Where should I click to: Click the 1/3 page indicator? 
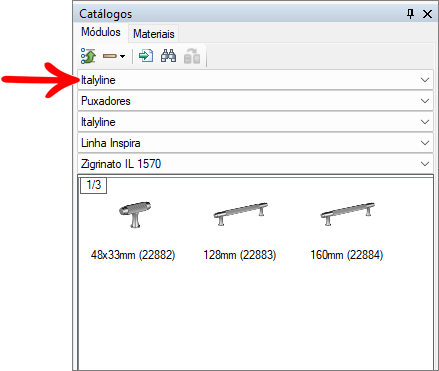coord(94,185)
